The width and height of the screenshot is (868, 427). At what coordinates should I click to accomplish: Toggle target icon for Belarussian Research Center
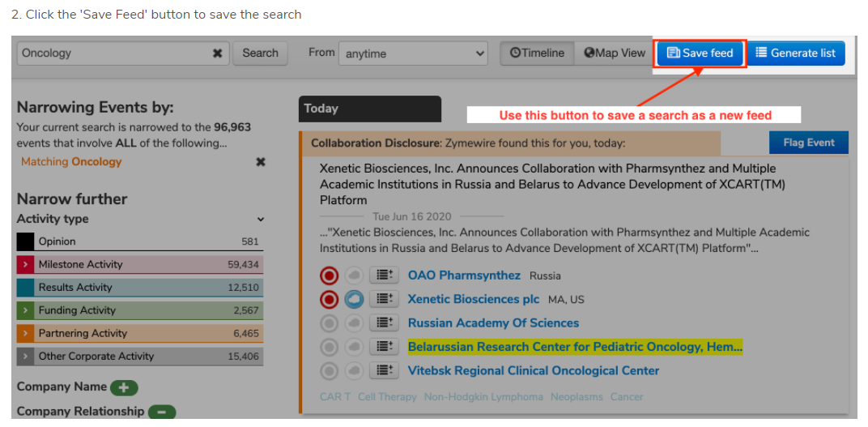[x=329, y=348]
